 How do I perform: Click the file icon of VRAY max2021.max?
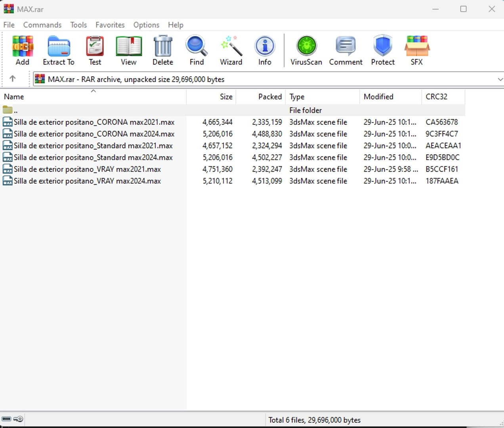8,169
